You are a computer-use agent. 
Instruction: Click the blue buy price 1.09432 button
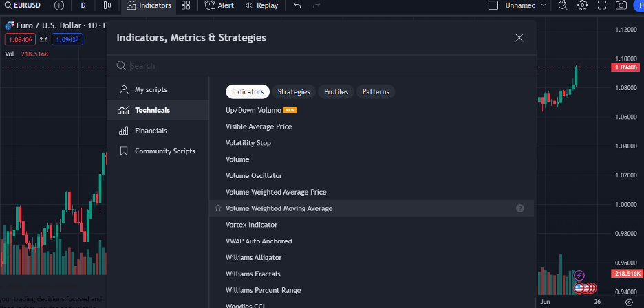pos(67,39)
